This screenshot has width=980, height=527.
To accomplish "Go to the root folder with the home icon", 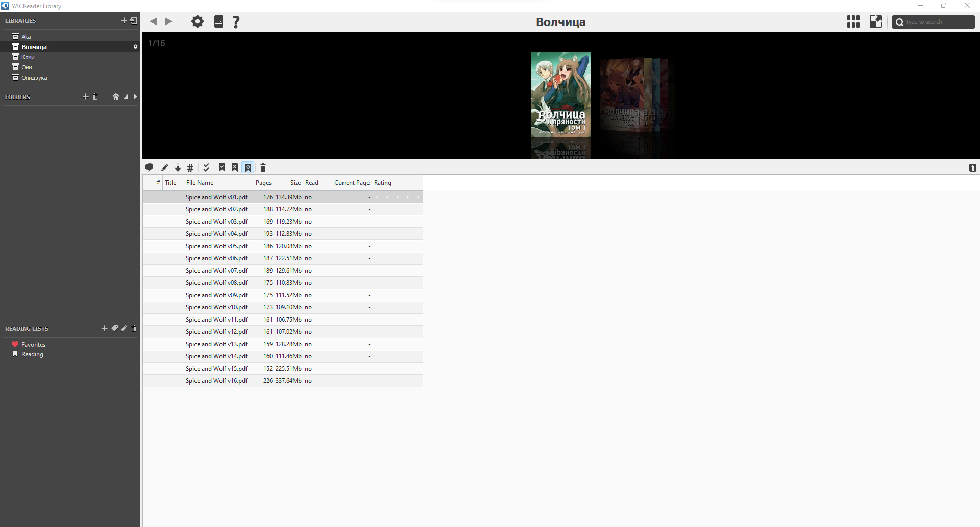I will point(116,97).
